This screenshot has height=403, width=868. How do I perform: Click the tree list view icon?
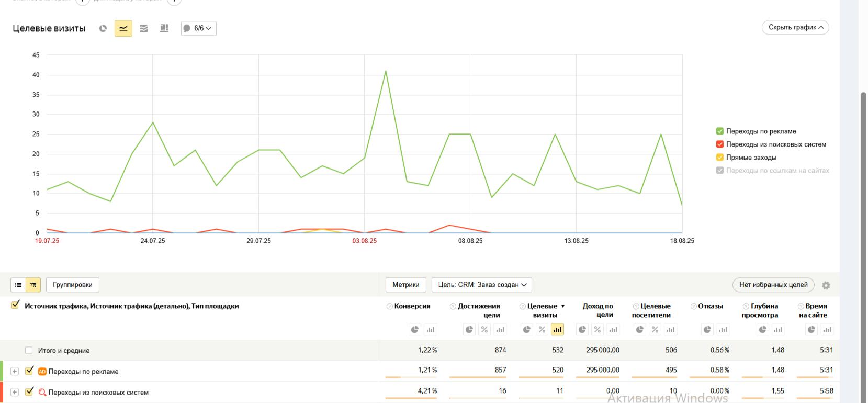coord(33,285)
